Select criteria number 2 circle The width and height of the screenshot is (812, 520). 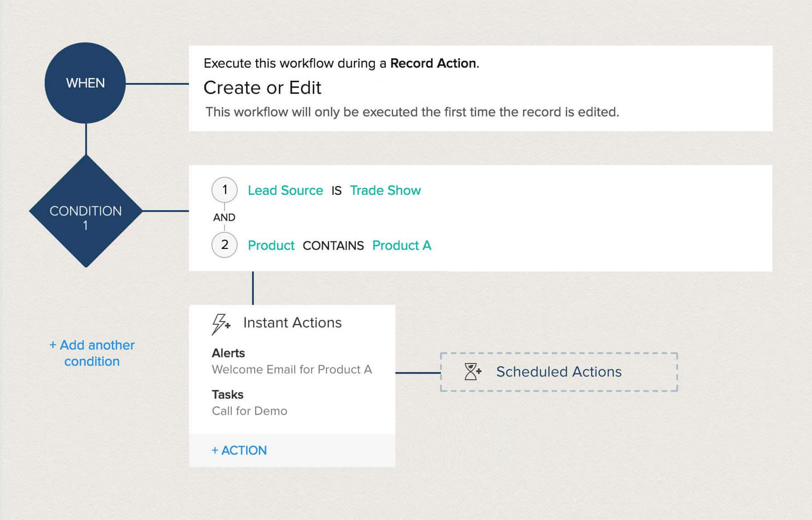[x=225, y=245]
